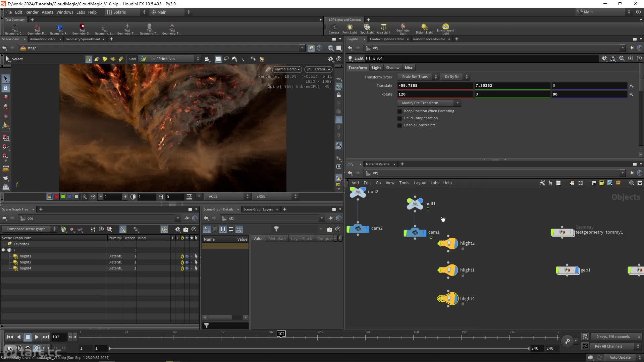This screenshot has width=644, height=362.
Task: Click the network editor find icon
Action: (632, 183)
